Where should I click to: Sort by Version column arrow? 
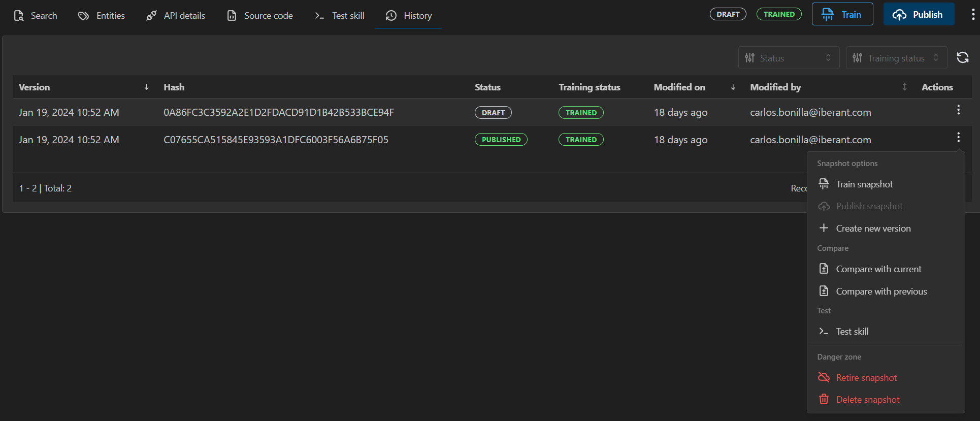point(146,87)
